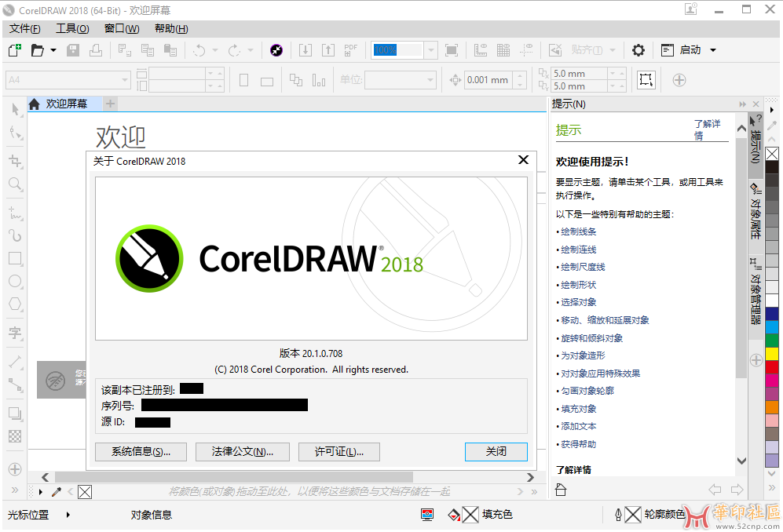Click the 法律公文(N)... button

tap(243, 452)
